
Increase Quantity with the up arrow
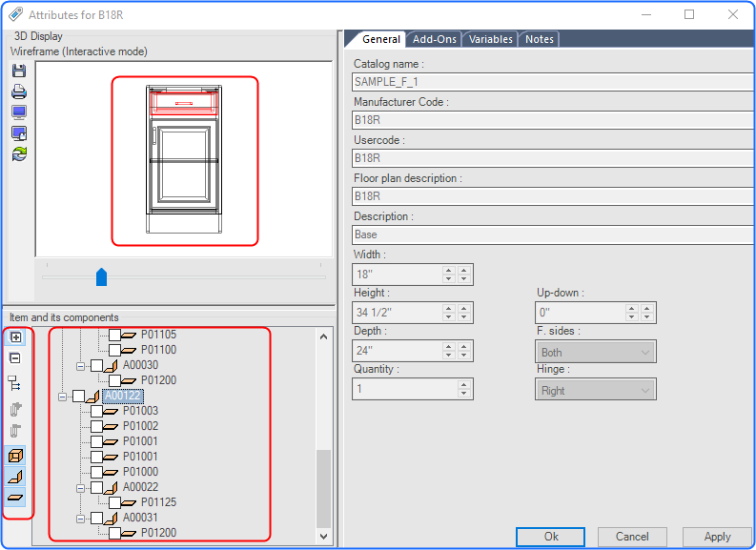click(x=464, y=385)
